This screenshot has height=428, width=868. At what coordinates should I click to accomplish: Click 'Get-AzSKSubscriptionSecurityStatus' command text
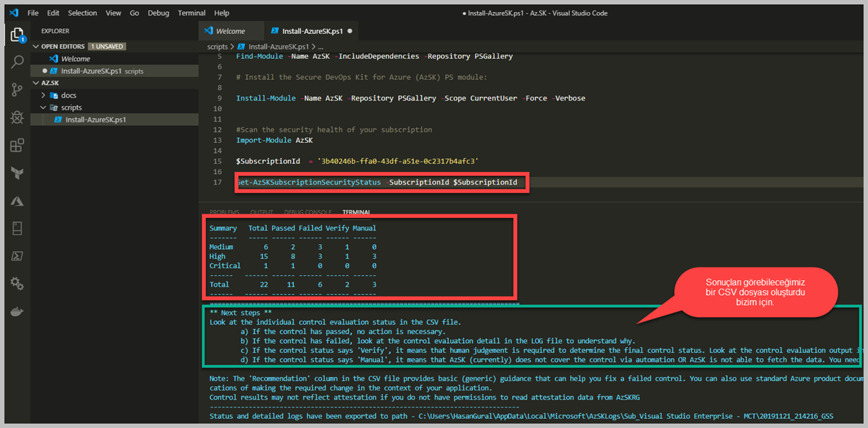point(308,183)
